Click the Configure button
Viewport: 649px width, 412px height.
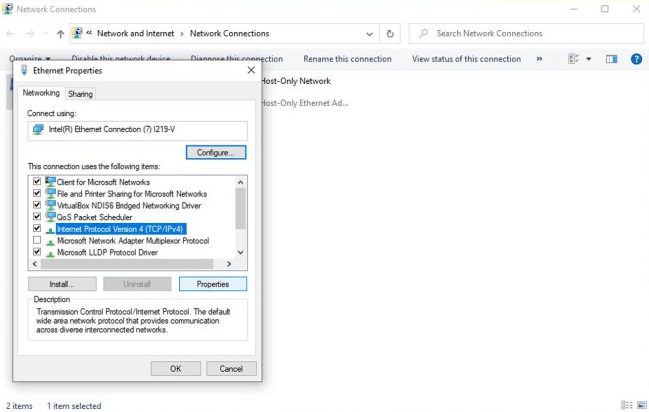pos(216,152)
